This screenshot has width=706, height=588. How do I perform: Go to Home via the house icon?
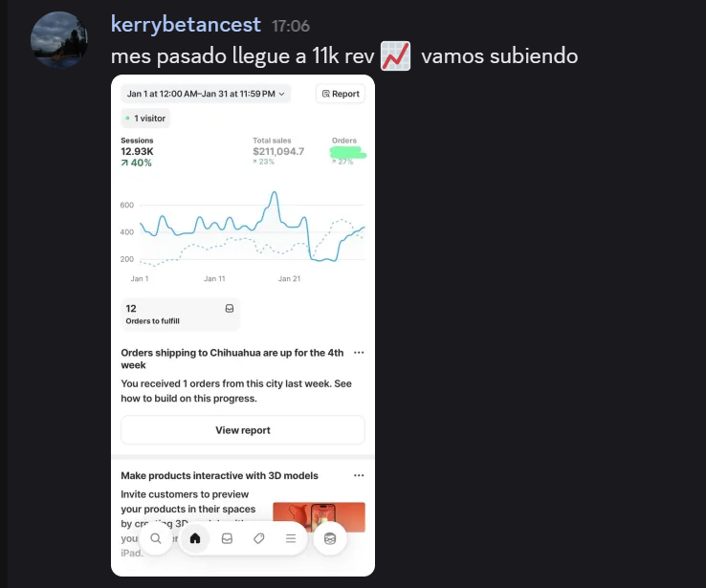[x=195, y=538]
